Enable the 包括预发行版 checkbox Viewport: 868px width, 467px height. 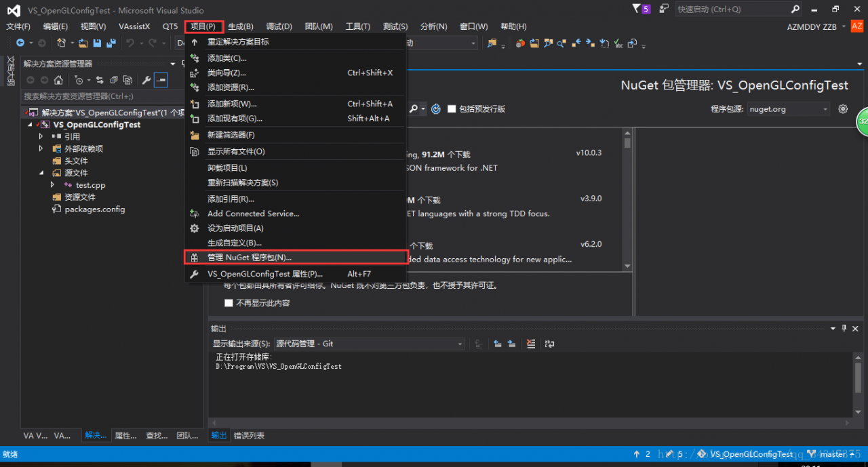452,108
